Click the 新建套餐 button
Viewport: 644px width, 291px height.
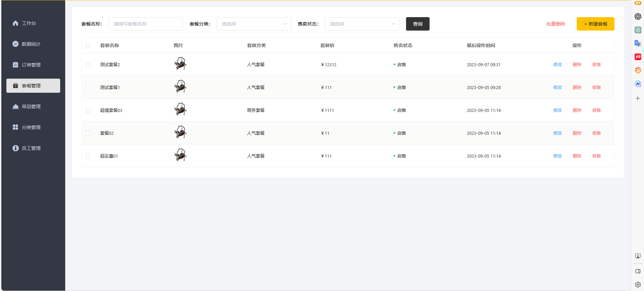[x=595, y=24]
